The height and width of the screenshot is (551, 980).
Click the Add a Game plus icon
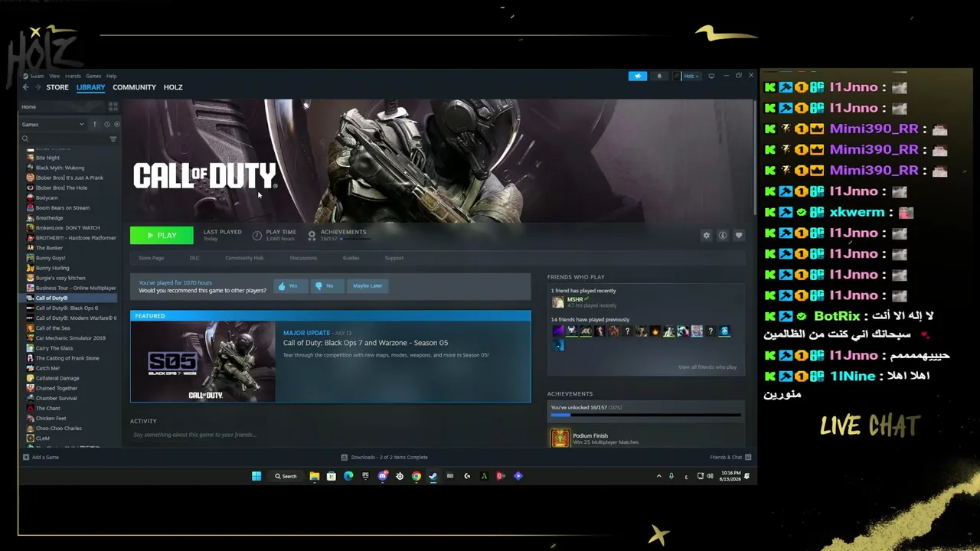26,457
